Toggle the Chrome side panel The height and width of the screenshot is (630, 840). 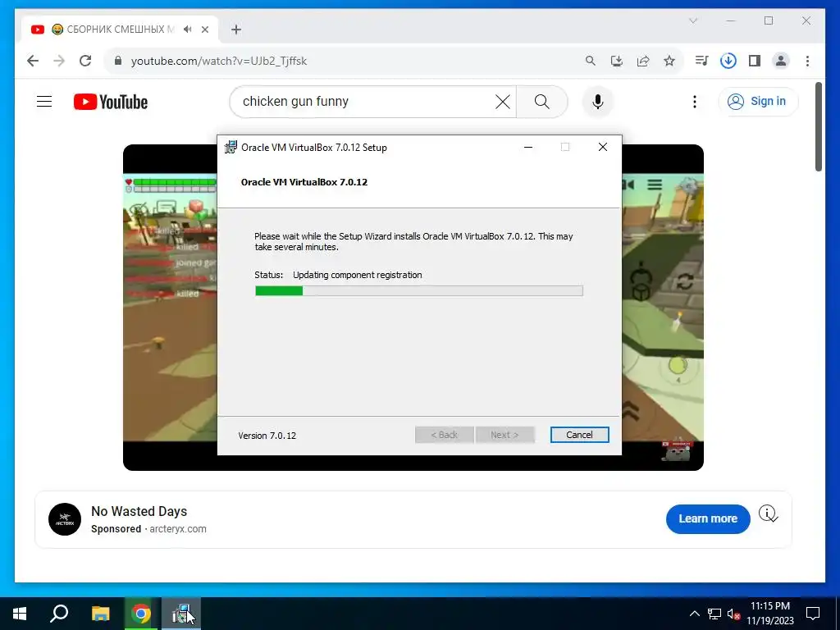pos(755,61)
